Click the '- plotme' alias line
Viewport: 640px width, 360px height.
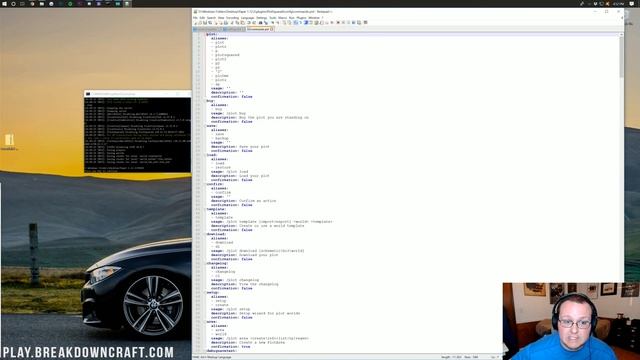[220, 76]
